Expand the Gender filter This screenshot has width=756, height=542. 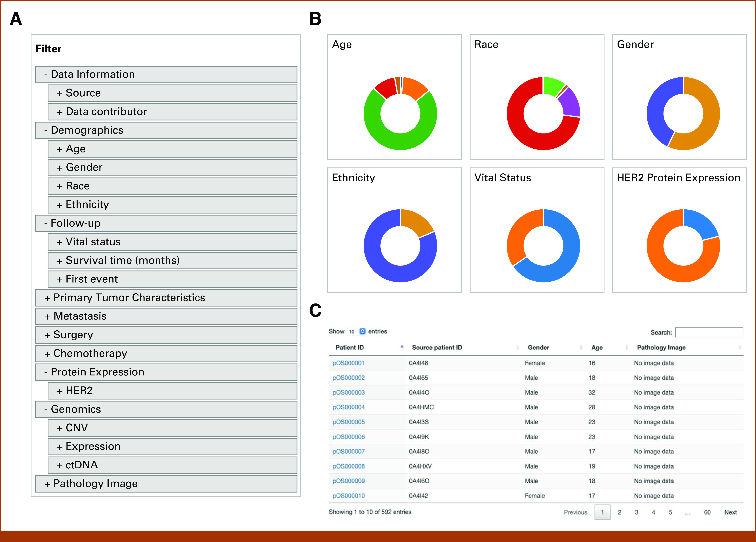(172, 167)
